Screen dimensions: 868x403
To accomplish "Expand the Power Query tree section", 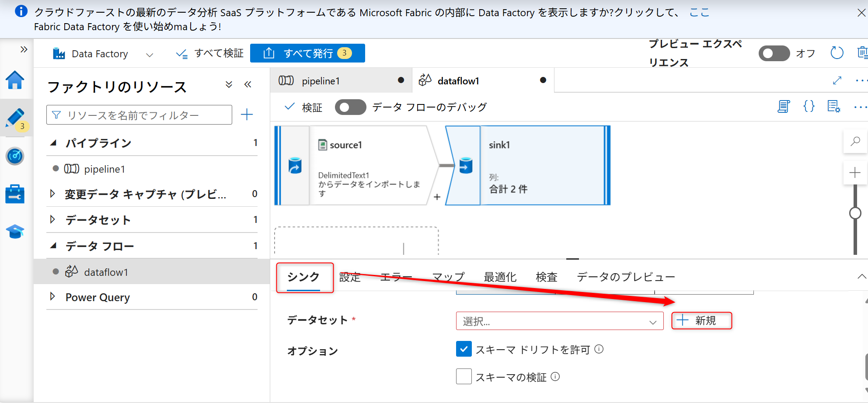I will [x=53, y=297].
